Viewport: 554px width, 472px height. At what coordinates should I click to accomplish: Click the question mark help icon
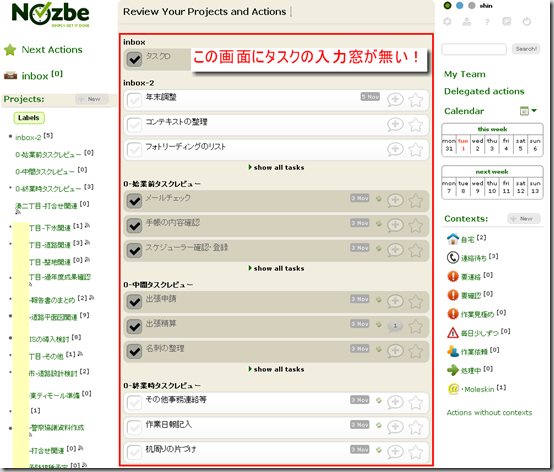(487, 22)
